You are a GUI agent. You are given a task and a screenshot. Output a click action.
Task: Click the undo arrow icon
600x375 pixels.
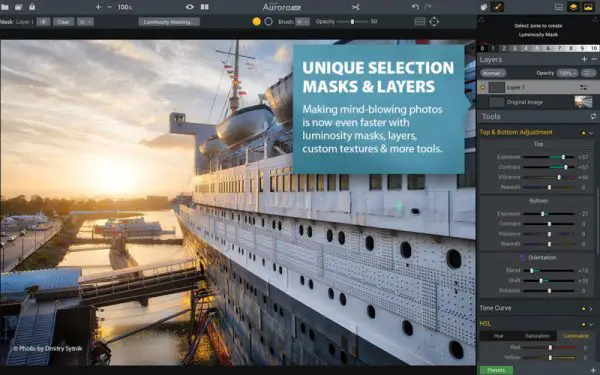pyautogui.click(x=415, y=7)
